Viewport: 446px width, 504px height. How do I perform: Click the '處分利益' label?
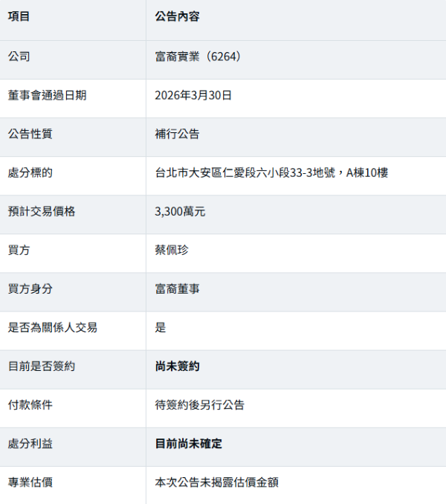point(30,444)
